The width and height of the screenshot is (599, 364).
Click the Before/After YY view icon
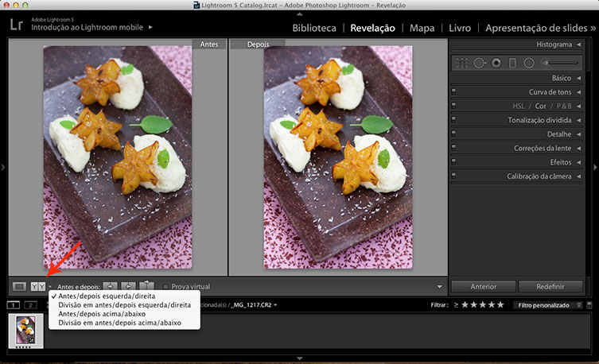37,286
